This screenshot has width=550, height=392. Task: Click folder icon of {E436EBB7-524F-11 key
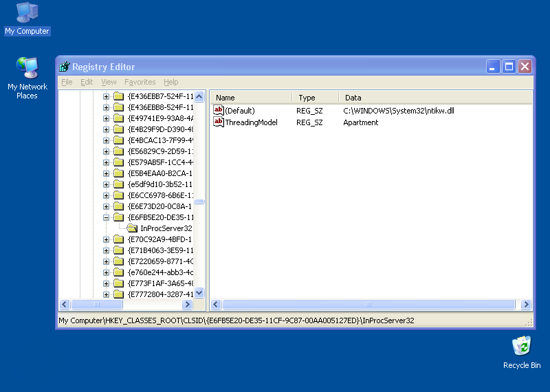[x=118, y=96]
